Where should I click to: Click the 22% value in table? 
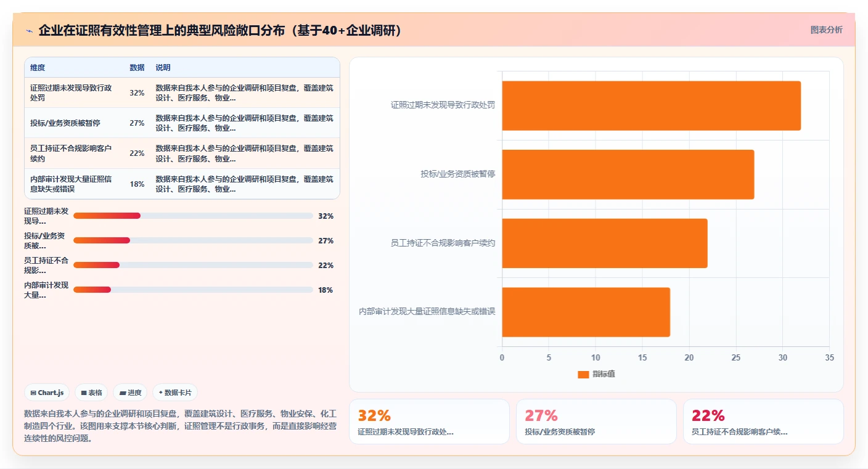point(137,153)
